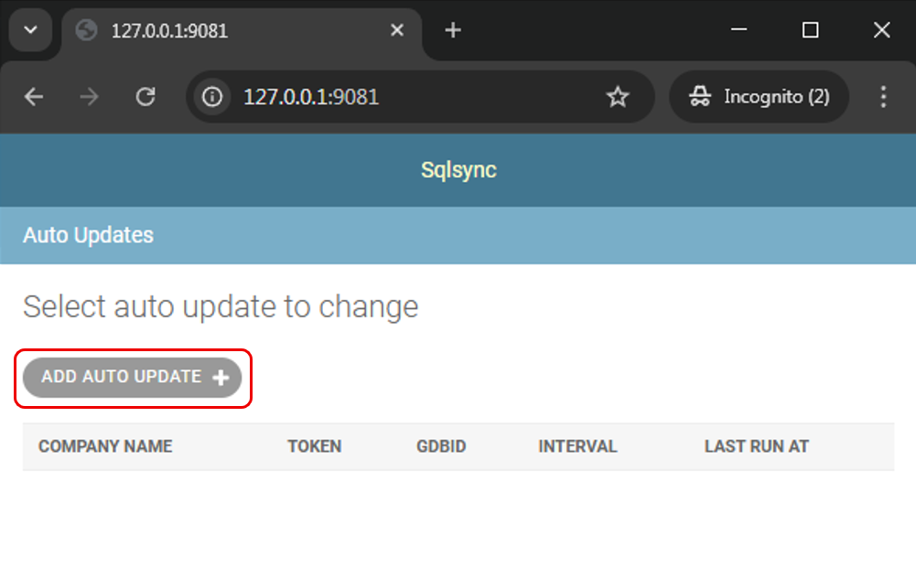Click the plus icon on Add Auto Update
The width and height of the screenshot is (916, 588).
pos(220,377)
